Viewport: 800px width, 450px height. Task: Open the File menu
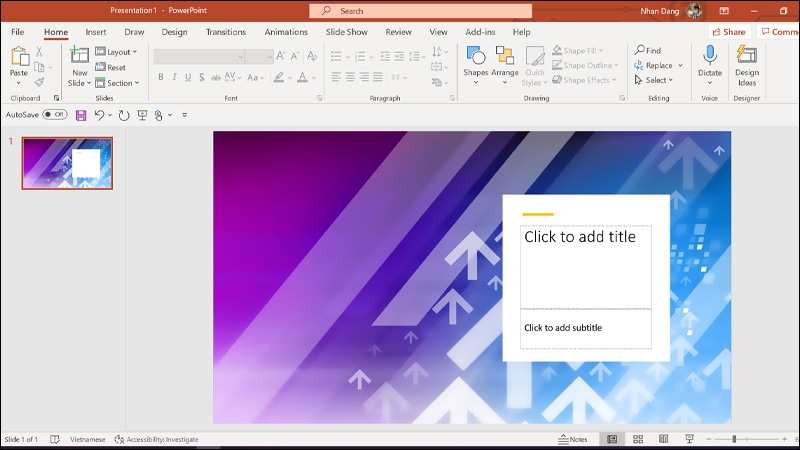tap(18, 32)
